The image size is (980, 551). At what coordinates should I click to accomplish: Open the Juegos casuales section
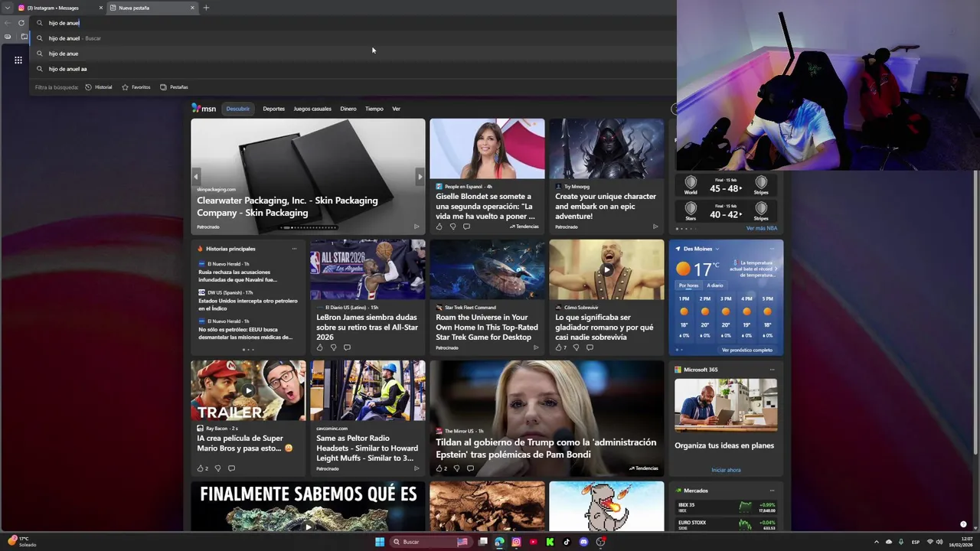312,109
